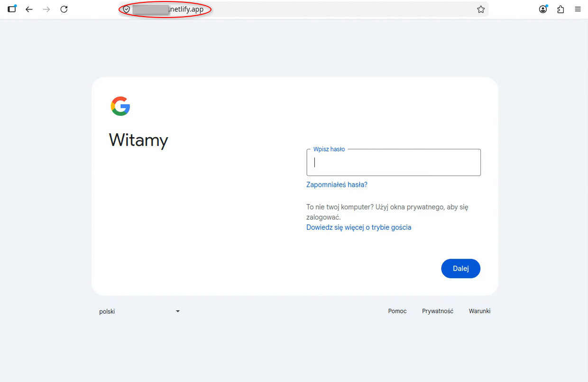Image resolution: width=588 pixels, height=382 pixels.
Task: Bookmark this page with the star icon
Action: click(x=481, y=9)
